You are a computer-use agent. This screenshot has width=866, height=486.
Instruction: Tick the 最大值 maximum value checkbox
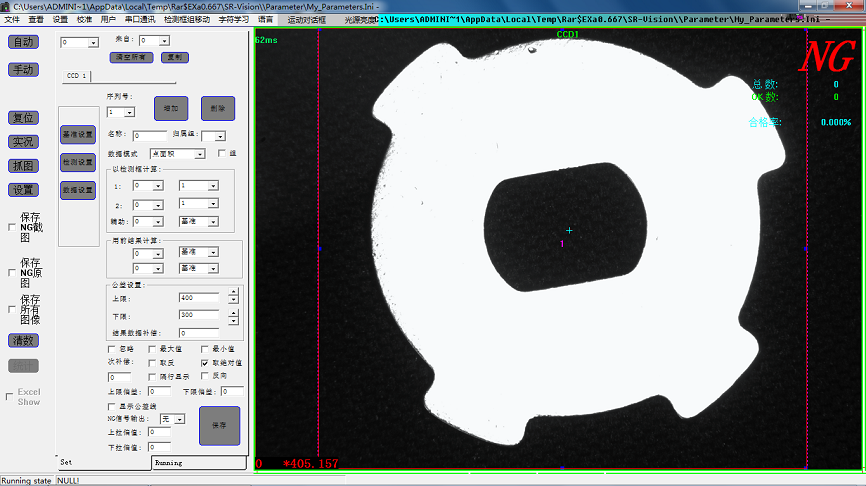click(x=152, y=349)
